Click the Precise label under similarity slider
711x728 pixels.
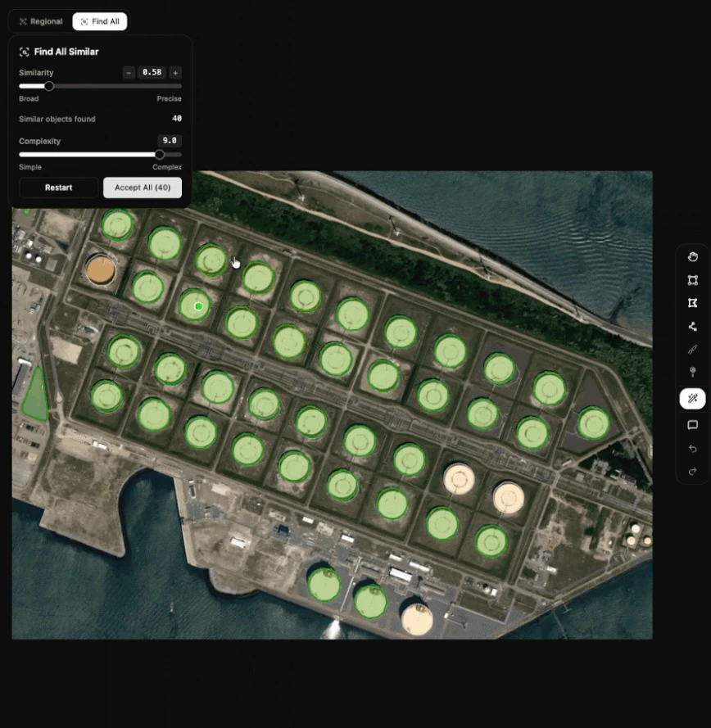point(169,98)
